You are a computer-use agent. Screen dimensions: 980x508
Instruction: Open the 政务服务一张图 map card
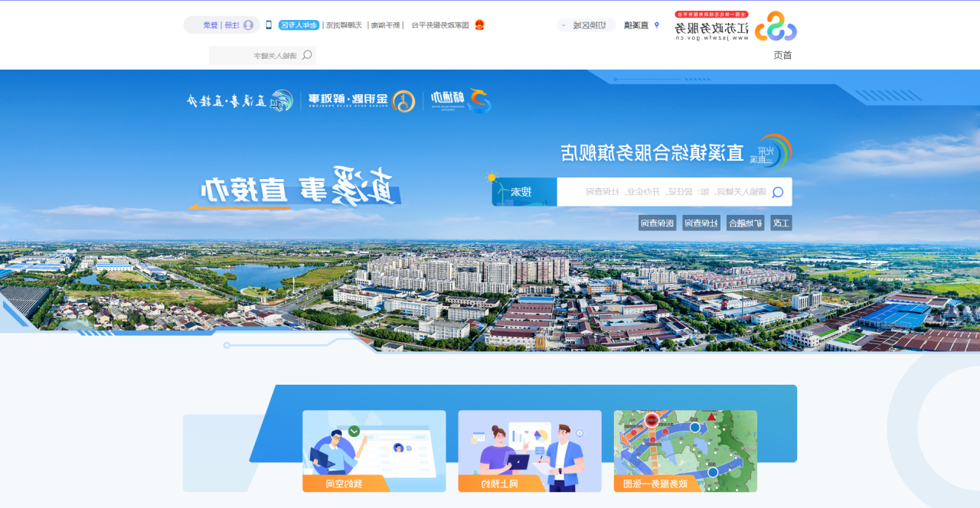coord(685,451)
